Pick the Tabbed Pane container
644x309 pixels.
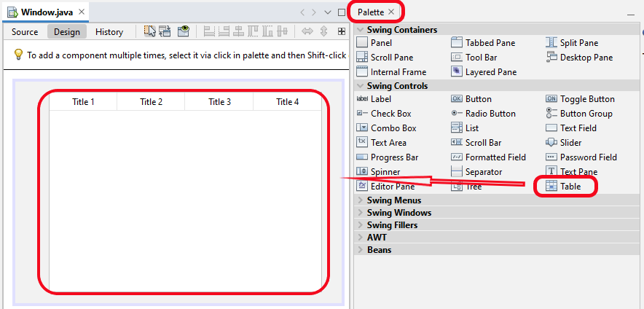tap(490, 43)
